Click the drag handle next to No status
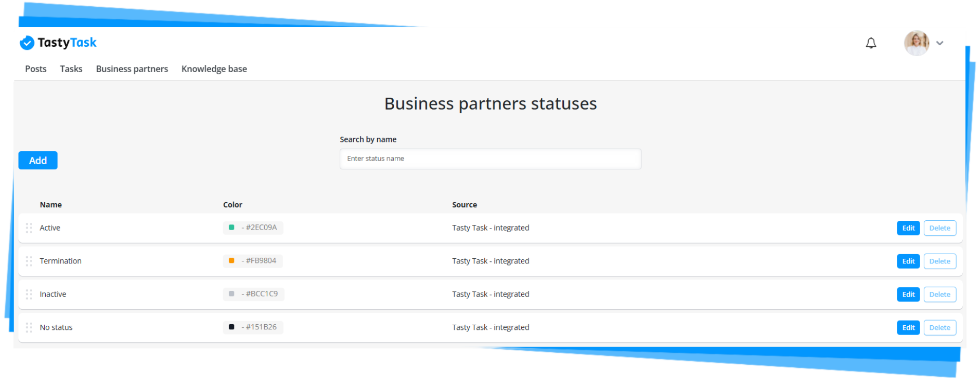The image size is (980, 385). 29,327
